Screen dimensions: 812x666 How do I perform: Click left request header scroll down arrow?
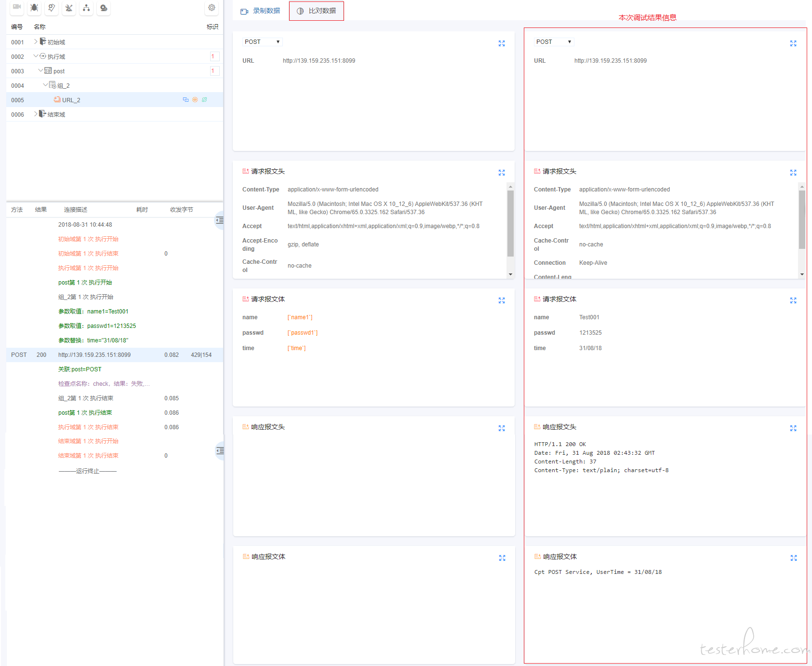[x=510, y=274]
